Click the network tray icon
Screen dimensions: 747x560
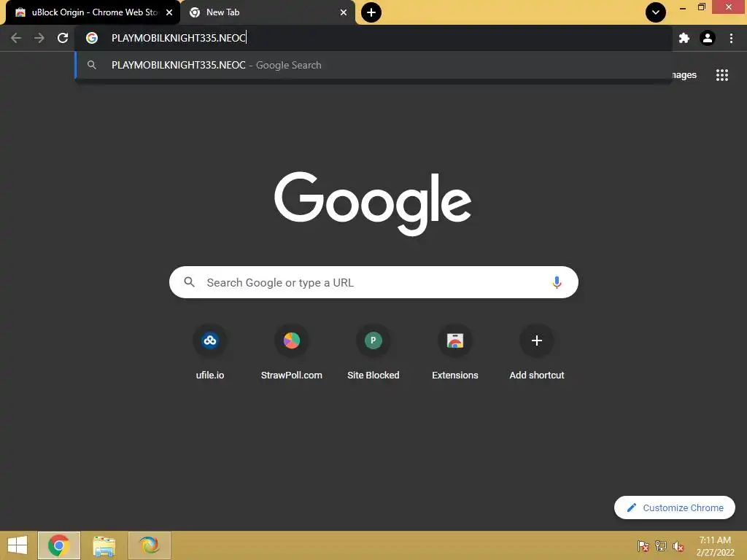(x=661, y=545)
